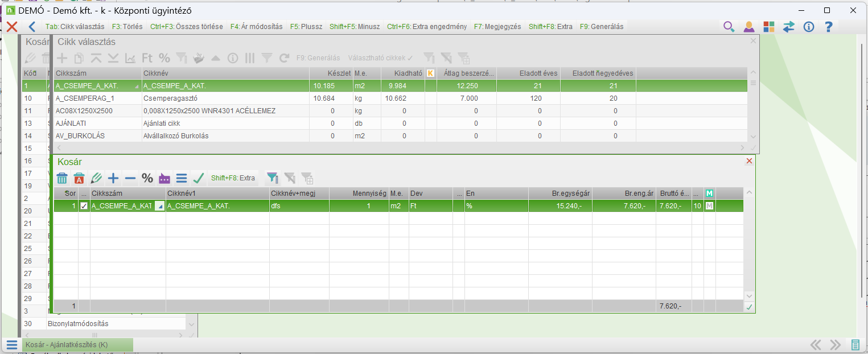Click Ctrl+F3: Összes törlése toolbar item
868x354 pixels.
[187, 26]
